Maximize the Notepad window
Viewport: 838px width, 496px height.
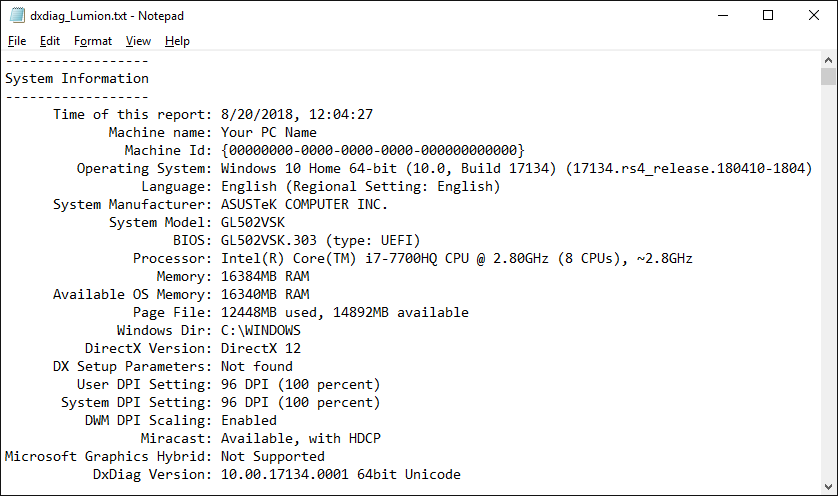click(768, 15)
